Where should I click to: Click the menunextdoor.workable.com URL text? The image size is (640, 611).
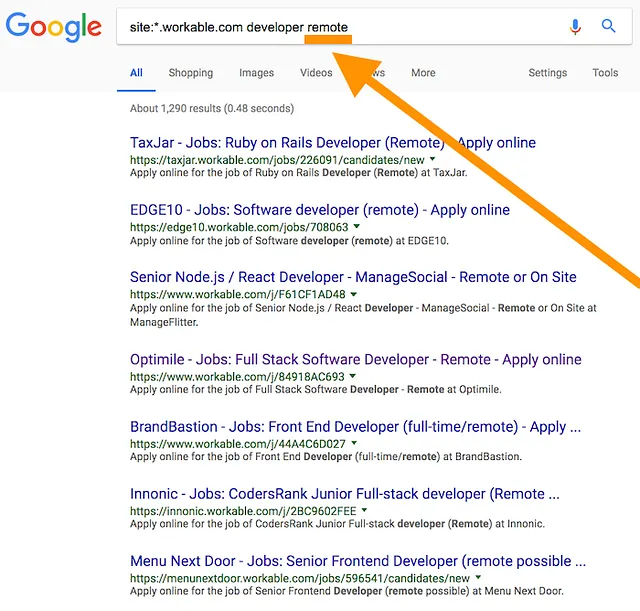[300, 578]
